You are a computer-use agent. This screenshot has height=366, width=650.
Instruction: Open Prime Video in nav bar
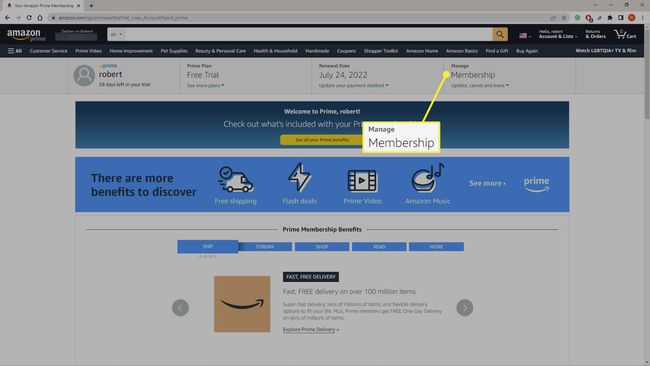(x=88, y=51)
